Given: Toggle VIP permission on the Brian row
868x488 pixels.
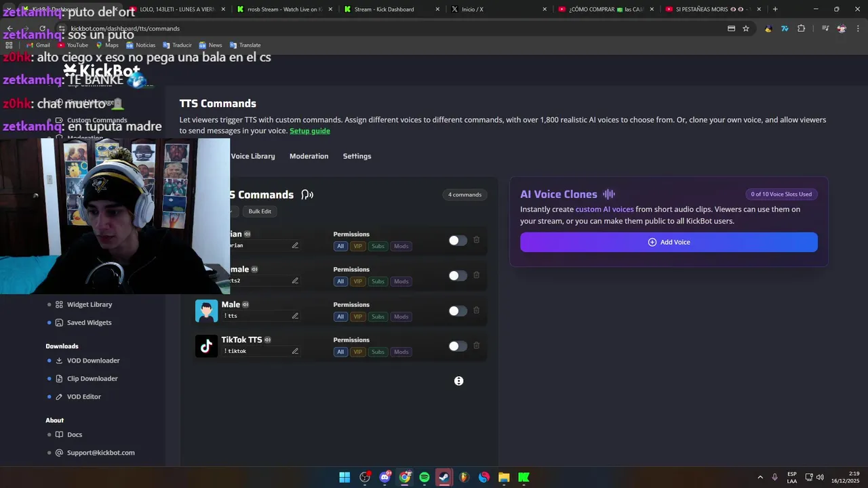Looking at the screenshot, I should tap(358, 246).
